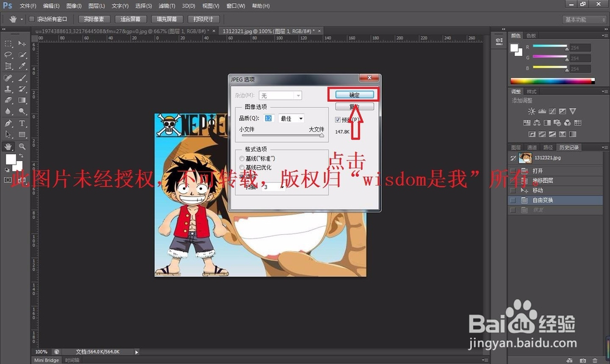Select the Quick Selection tool
610x364 pixels.
click(22, 55)
